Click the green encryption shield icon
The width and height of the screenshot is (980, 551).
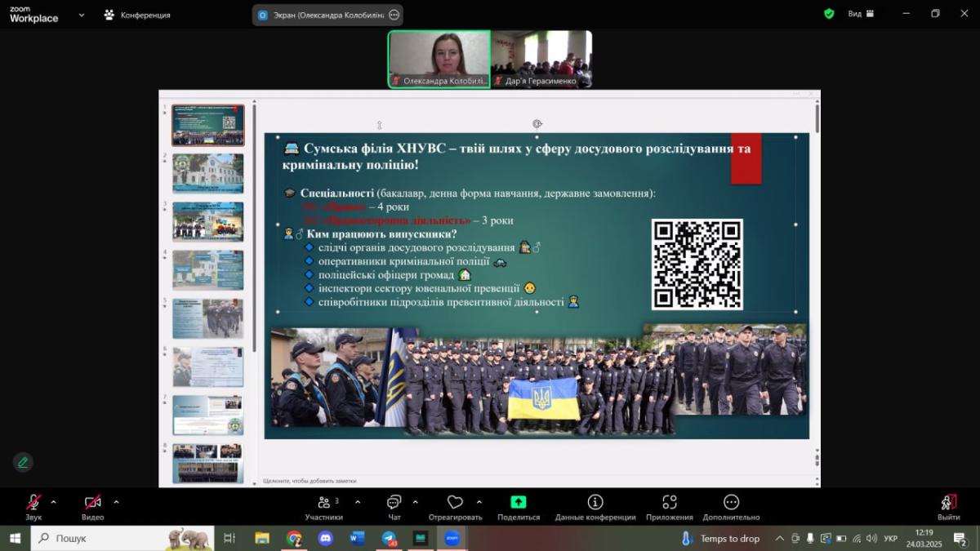pyautogui.click(x=829, y=14)
